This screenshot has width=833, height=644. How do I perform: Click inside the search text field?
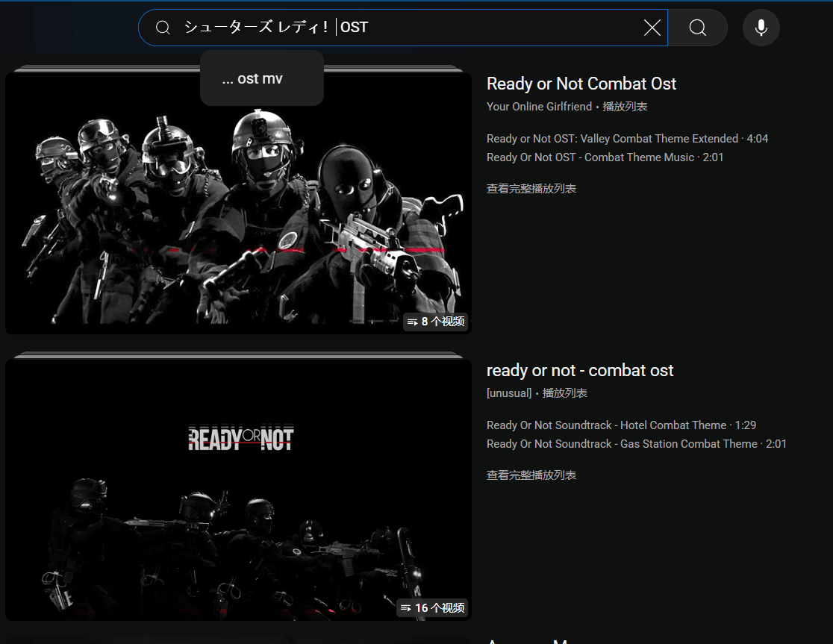pos(402,28)
